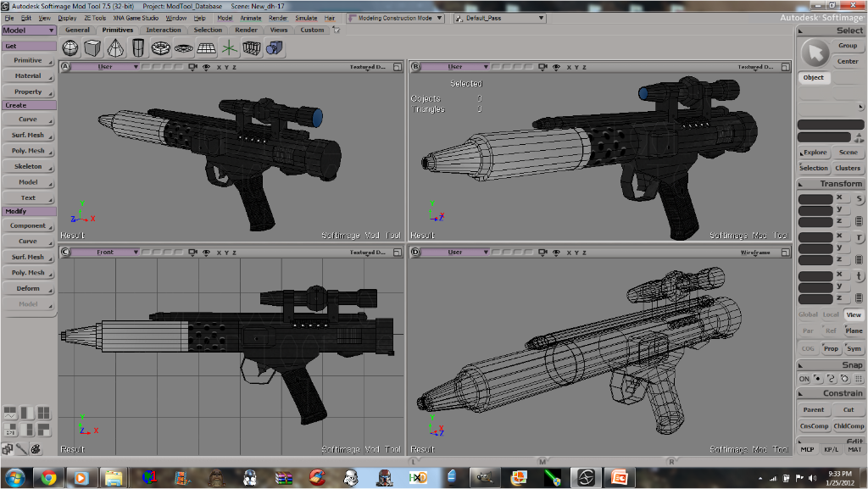Open viewport C Front view dropdown
Viewport: 868px width, 489px height.
coord(105,253)
